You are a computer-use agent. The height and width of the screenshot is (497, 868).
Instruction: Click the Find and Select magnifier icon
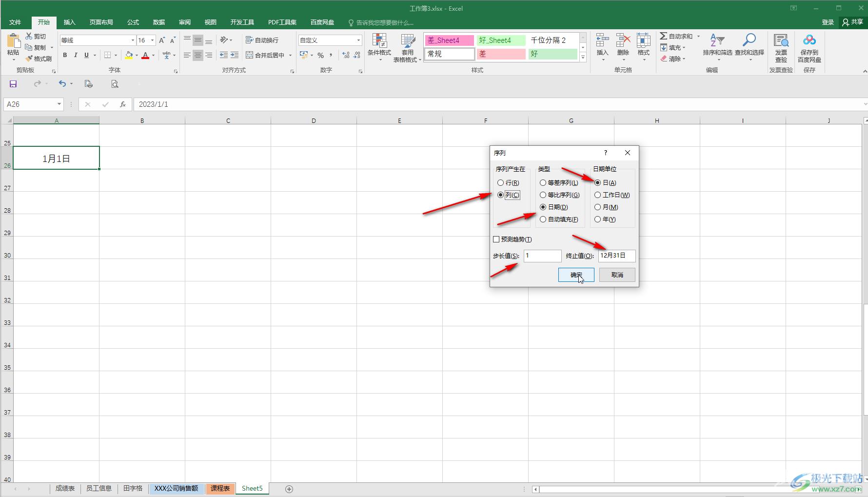pyautogui.click(x=749, y=40)
